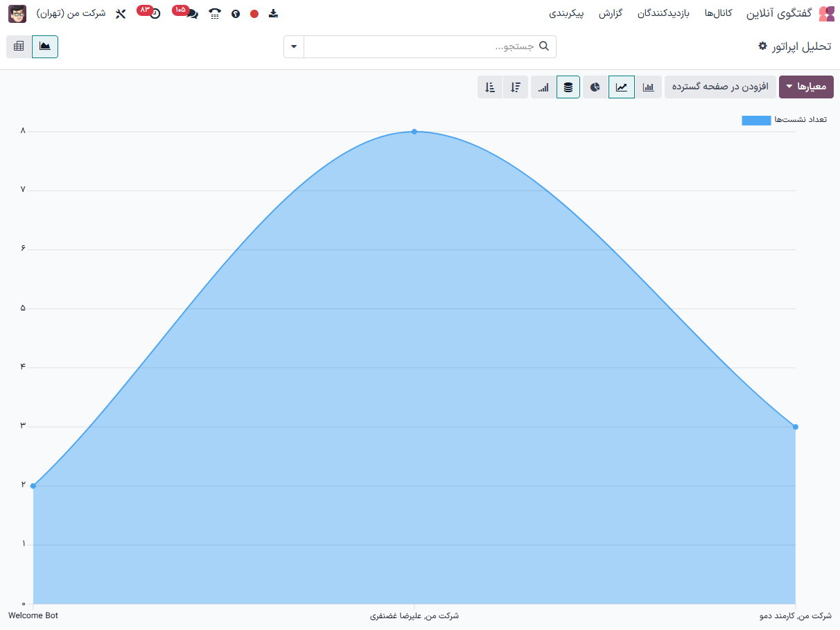The width and height of the screenshot is (840, 630).
Task: Select the pie chart icon
Action: click(x=595, y=87)
